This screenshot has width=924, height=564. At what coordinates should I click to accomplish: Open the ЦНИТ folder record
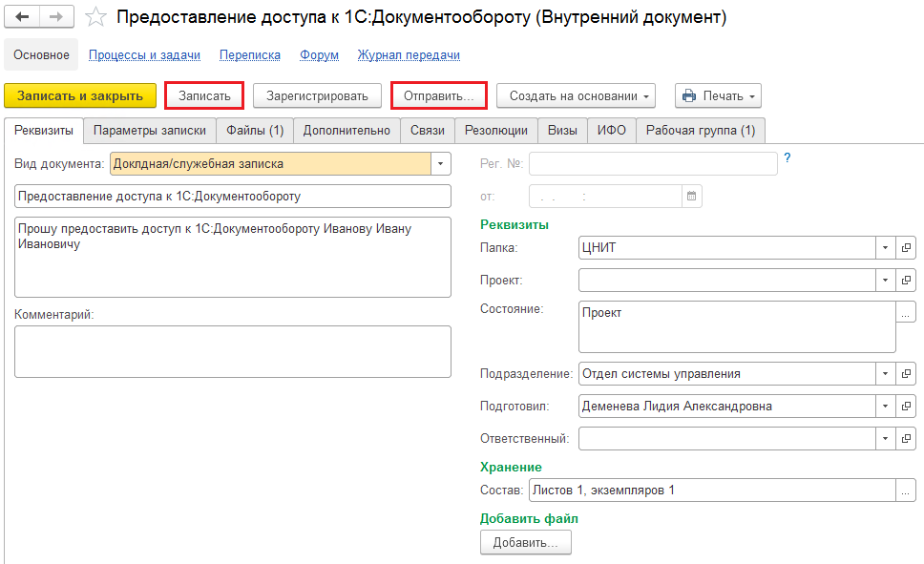click(x=906, y=247)
